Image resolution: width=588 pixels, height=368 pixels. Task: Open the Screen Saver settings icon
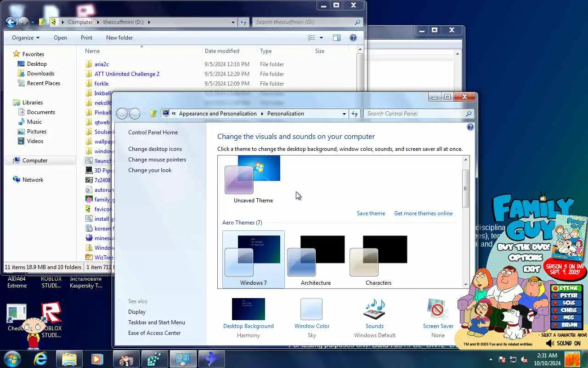pyautogui.click(x=438, y=309)
